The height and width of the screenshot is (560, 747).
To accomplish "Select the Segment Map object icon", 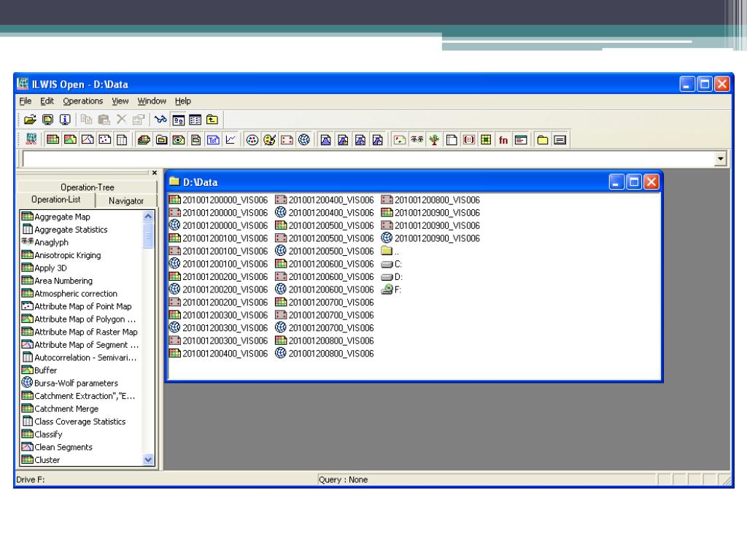I will (88, 139).
